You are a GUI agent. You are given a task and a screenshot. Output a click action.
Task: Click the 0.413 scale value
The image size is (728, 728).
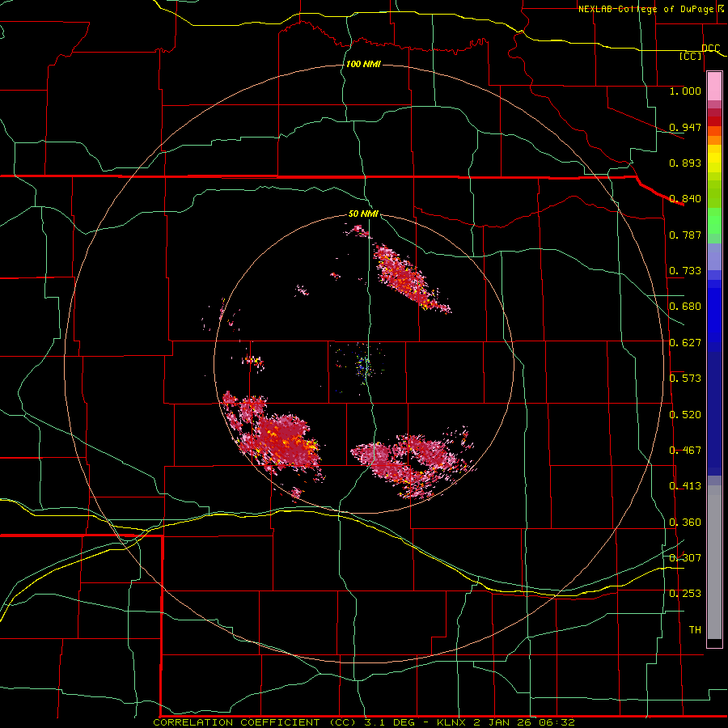(685, 486)
